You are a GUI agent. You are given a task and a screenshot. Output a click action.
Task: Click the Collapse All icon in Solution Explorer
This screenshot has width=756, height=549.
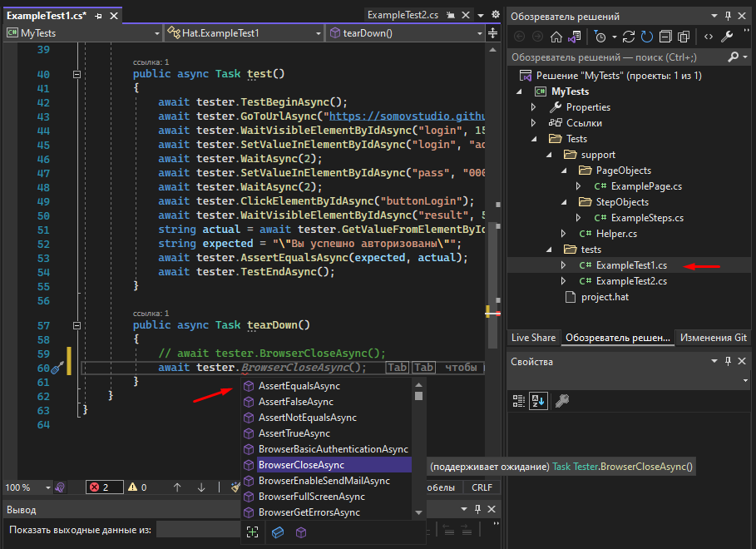coord(665,37)
